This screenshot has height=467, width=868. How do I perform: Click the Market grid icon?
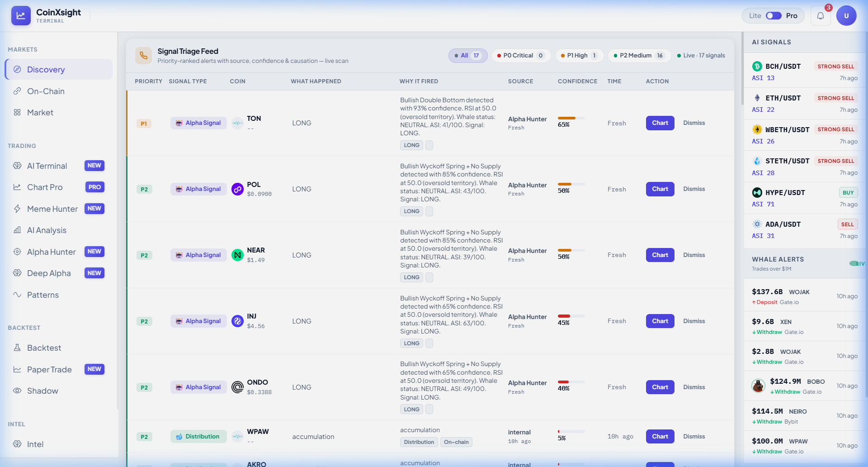[x=17, y=112]
